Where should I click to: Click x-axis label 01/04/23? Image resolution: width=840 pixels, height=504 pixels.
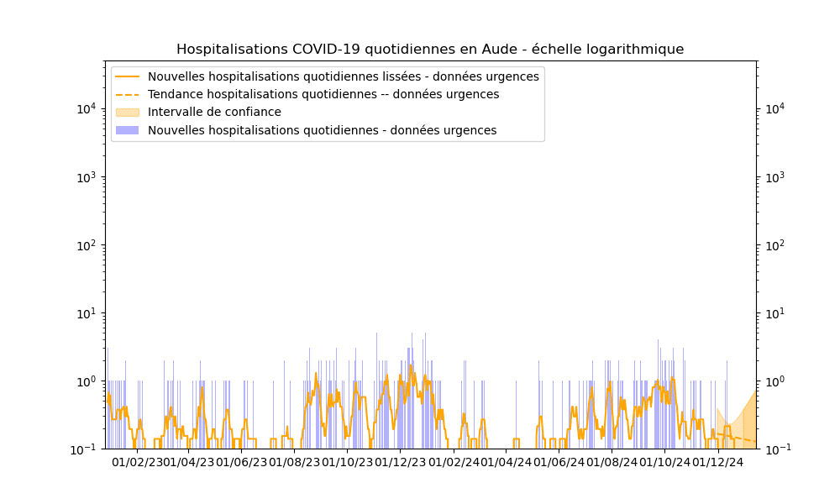(188, 462)
